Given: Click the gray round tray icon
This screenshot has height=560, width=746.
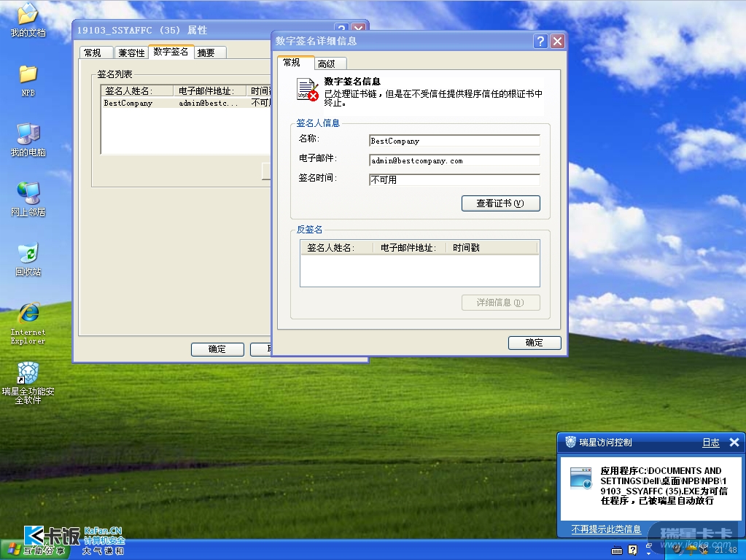Looking at the screenshot, I should 678,550.
